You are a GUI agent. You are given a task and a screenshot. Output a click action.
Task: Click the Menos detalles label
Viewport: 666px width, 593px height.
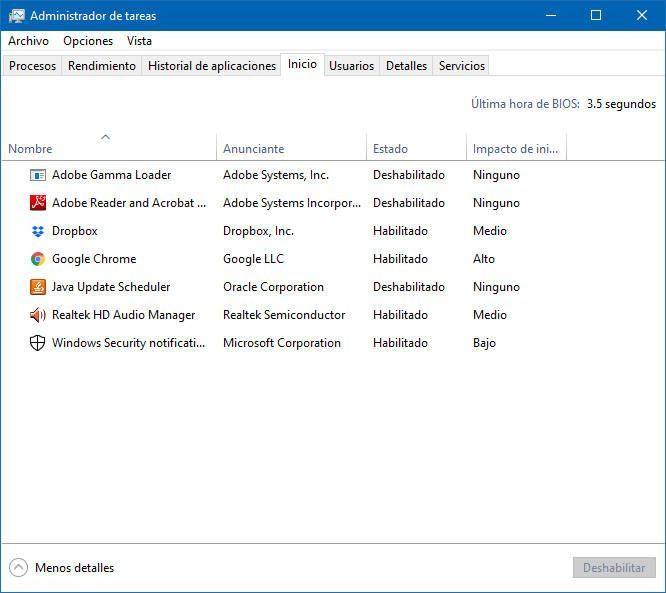click(74, 568)
